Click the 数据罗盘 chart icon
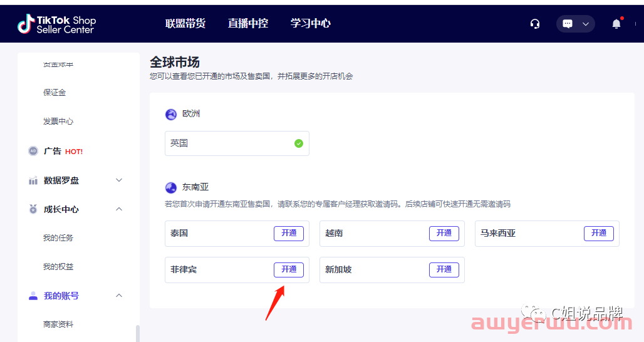Screen dimensions: 644x342 33,180
